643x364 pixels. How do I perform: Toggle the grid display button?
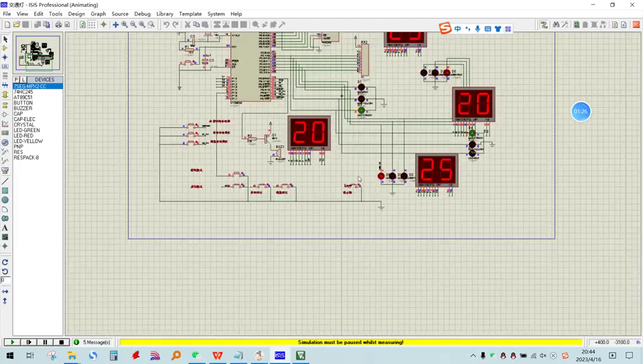92,25
